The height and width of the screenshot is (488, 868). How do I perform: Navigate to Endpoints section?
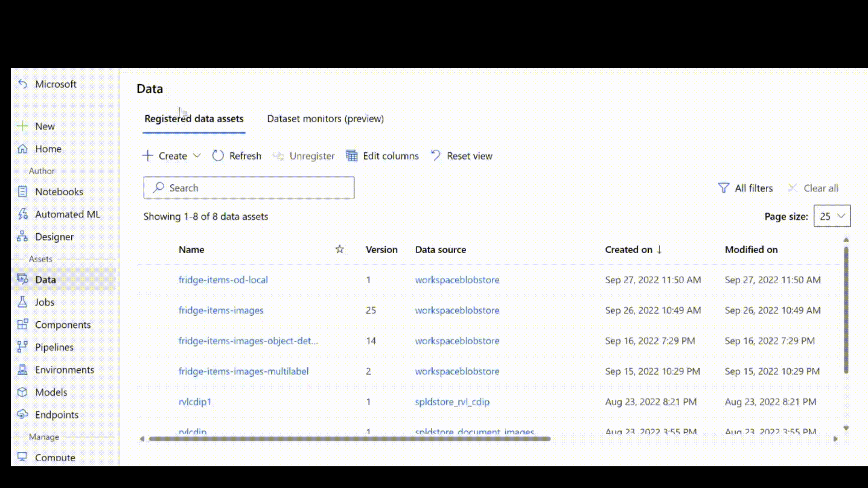coord(57,415)
